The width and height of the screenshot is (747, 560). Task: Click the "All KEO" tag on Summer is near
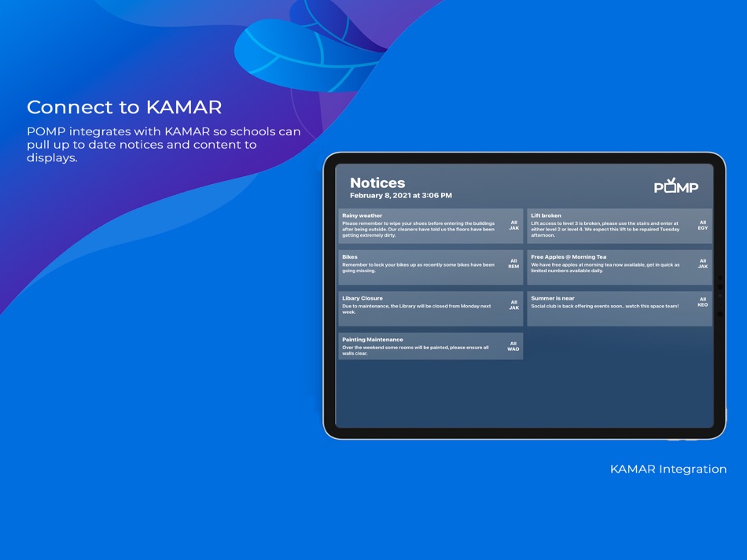tap(703, 302)
